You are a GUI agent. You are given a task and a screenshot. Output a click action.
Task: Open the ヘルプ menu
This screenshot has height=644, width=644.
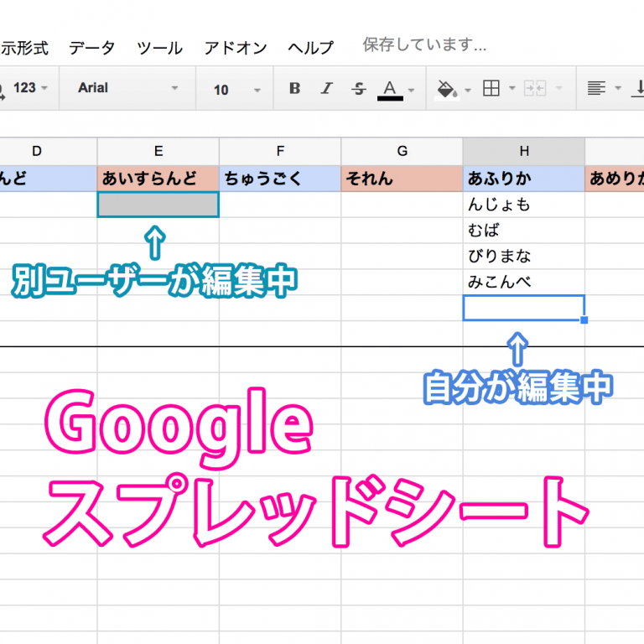[x=310, y=48]
